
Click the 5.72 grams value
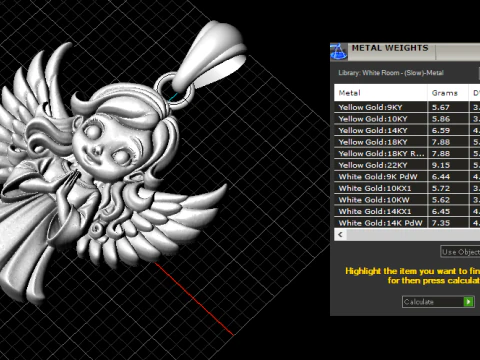pyautogui.click(x=441, y=188)
